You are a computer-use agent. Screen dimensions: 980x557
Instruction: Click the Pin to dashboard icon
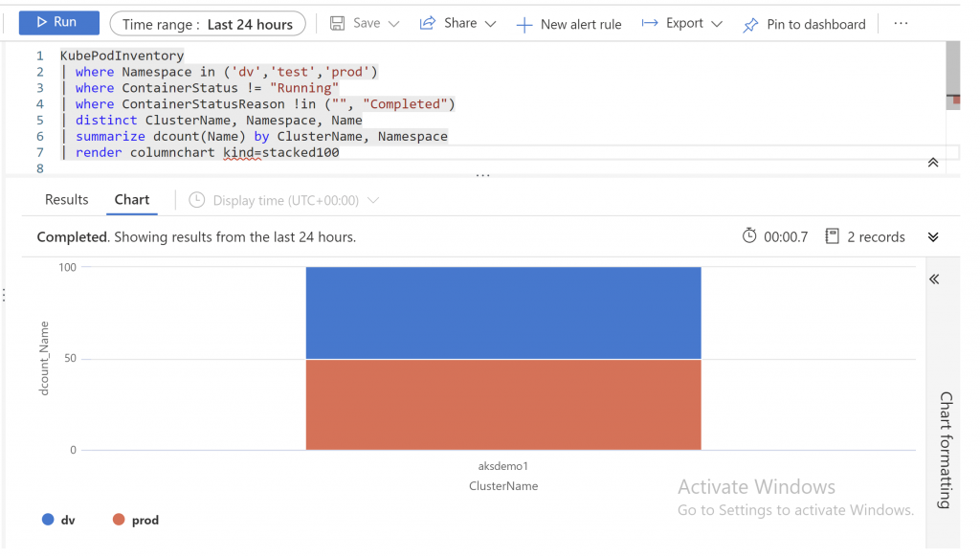coord(750,25)
